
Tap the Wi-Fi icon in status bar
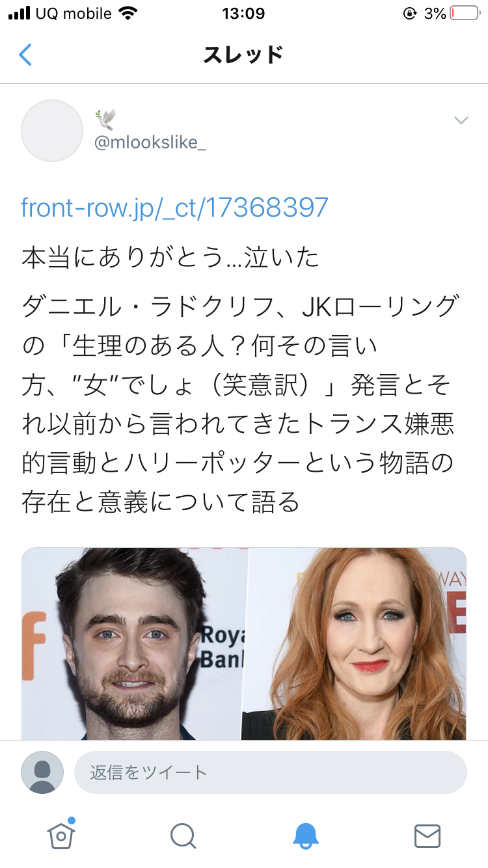129,13
